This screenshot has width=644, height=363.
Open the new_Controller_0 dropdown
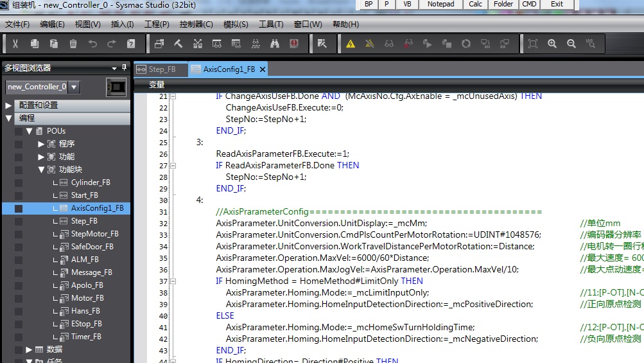[74, 87]
